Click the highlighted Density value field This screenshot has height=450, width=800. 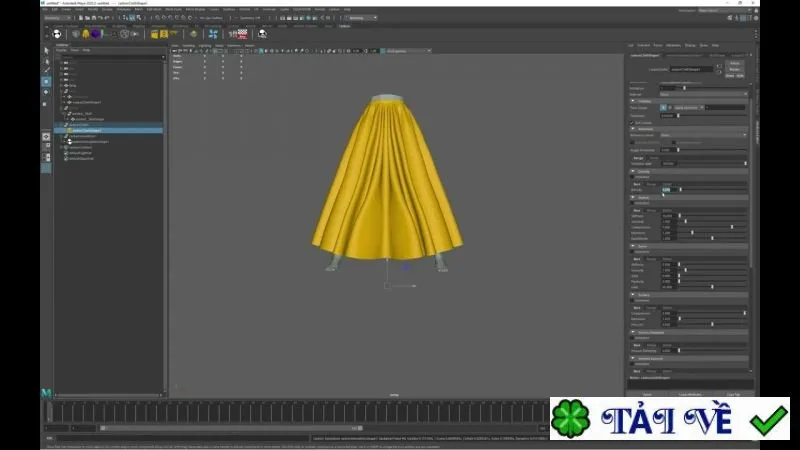(669, 190)
